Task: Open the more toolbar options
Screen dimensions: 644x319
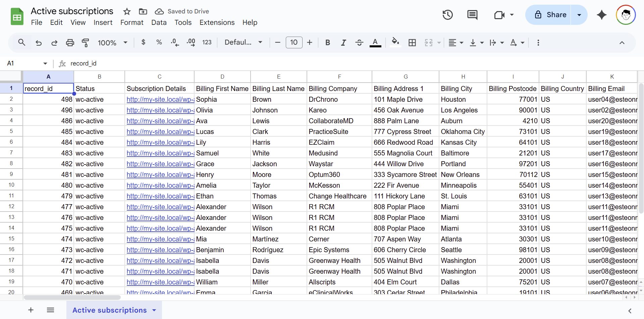Action: [x=538, y=43]
